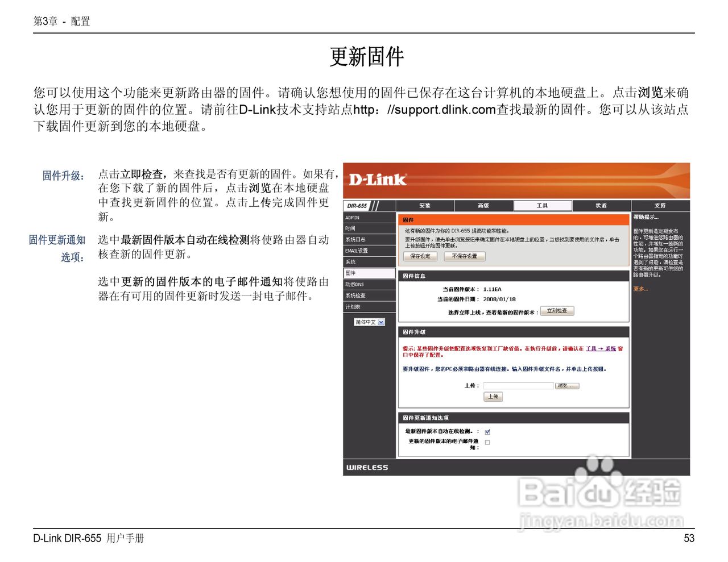The height and width of the screenshot is (562, 728).
Task: Open the 高级 tab
Action: pos(483,206)
